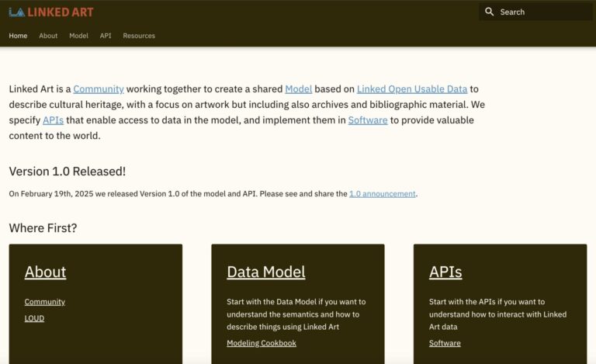Open the Home nav tab
The height and width of the screenshot is (364, 596).
click(19, 36)
